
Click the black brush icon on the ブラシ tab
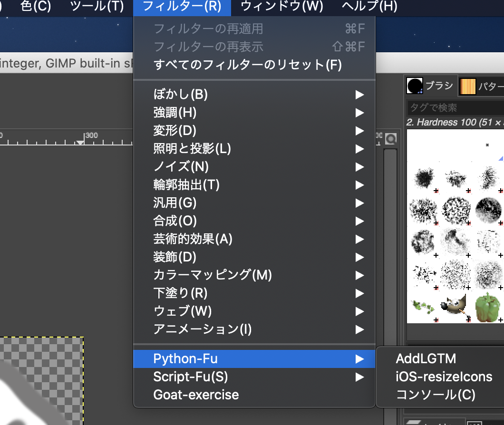point(414,86)
